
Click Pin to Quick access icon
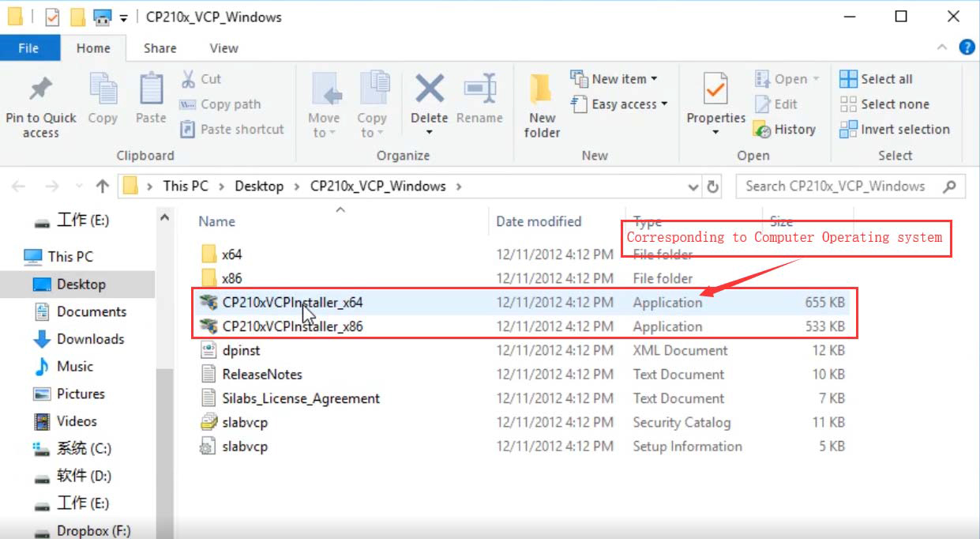click(40, 89)
